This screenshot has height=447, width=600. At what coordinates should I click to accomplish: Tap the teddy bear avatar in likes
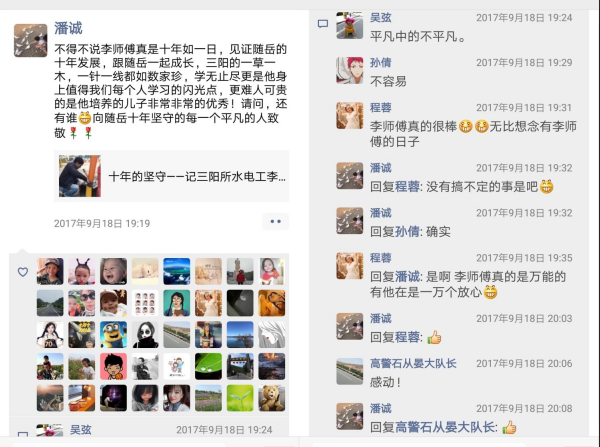point(272,398)
